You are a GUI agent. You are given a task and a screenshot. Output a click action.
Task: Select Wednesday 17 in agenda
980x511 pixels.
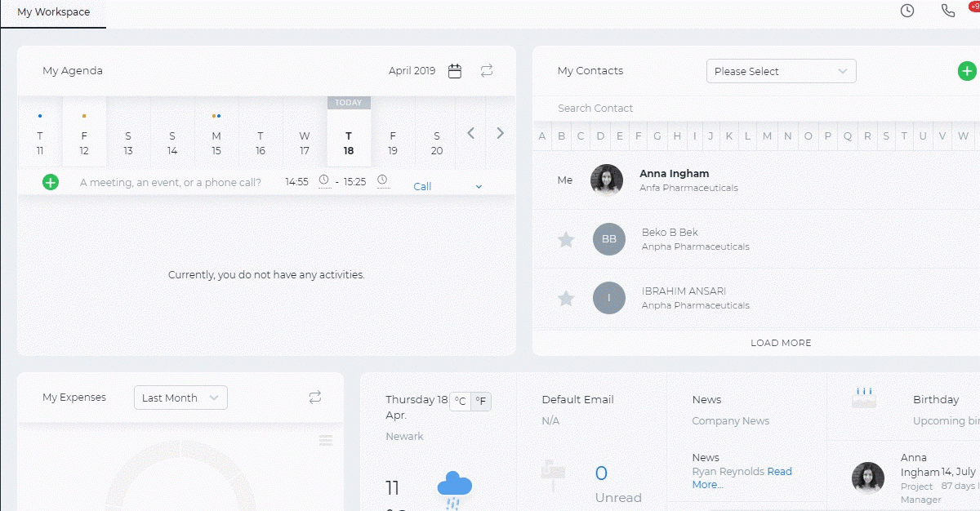[x=305, y=132]
